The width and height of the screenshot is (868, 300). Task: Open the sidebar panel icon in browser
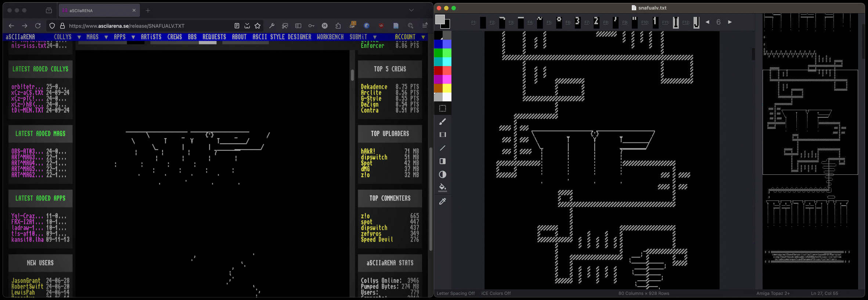(298, 26)
